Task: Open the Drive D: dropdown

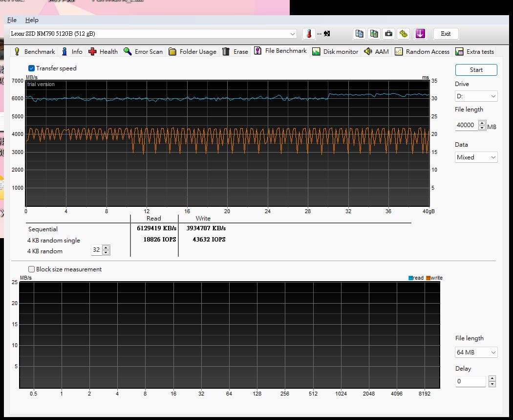Action: pos(476,96)
